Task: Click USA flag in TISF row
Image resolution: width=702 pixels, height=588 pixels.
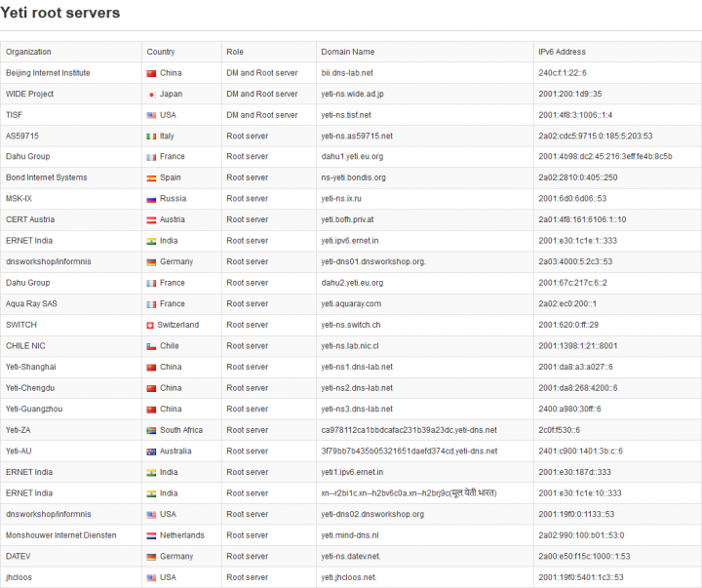Action: tap(151, 115)
